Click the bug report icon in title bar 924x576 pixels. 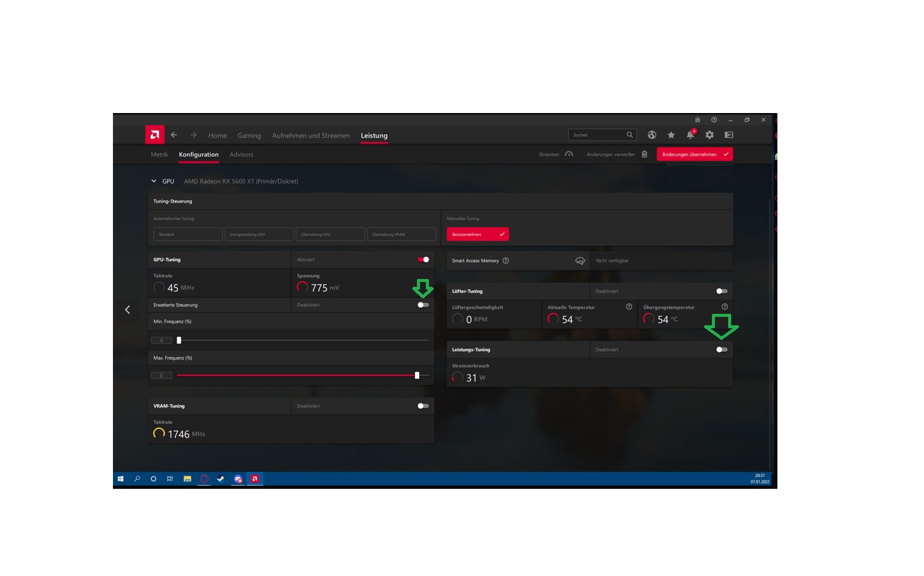pyautogui.click(x=698, y=120)
